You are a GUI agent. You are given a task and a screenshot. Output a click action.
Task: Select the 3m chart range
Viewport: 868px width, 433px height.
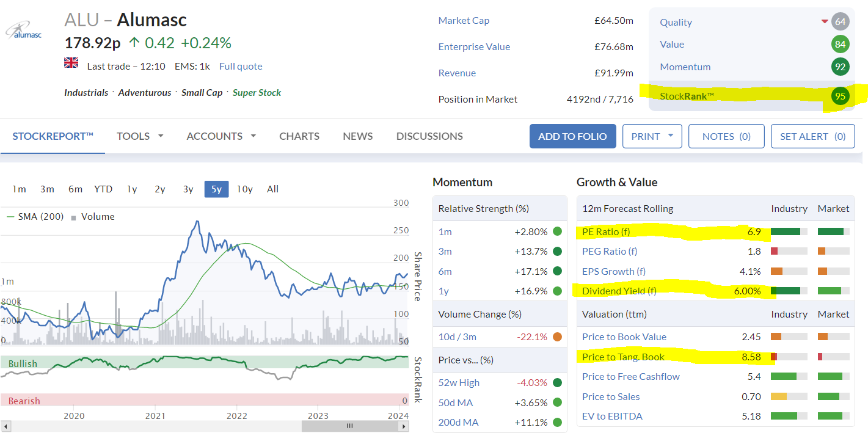click(x=47, y=189)
